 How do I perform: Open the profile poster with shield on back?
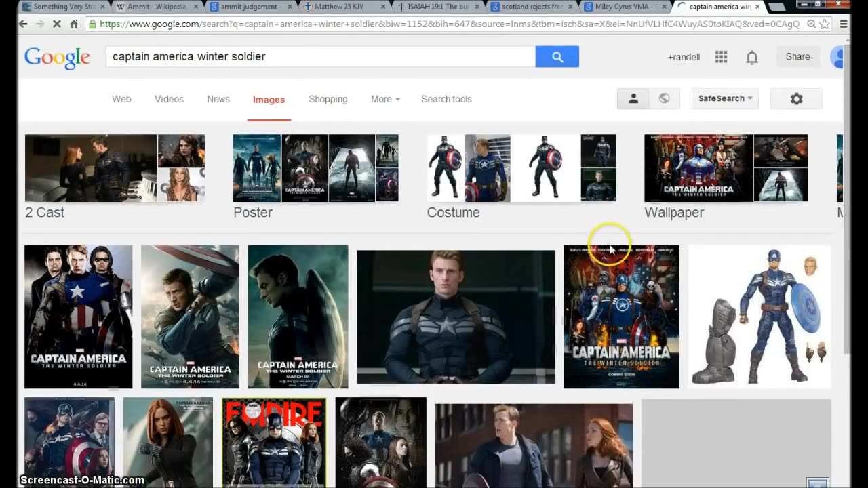click(298, 317)
